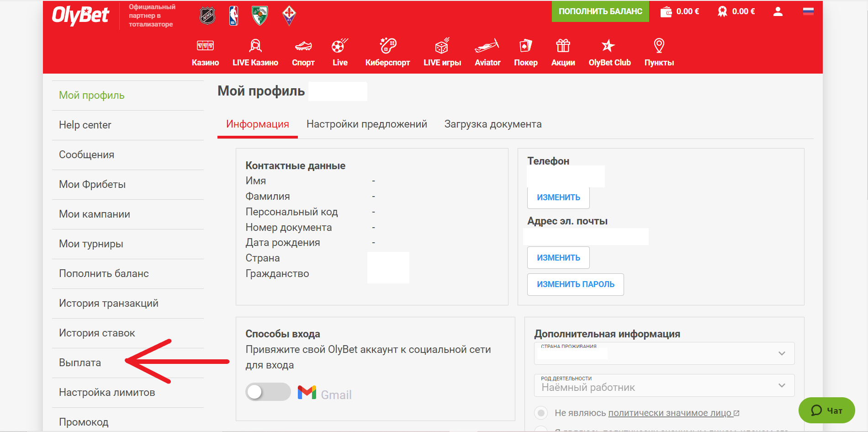The width and height of the screenshot is (868, 432).
Task: Click ИЗМЕНИТЬ under Телефон
Action: [558, 197]
